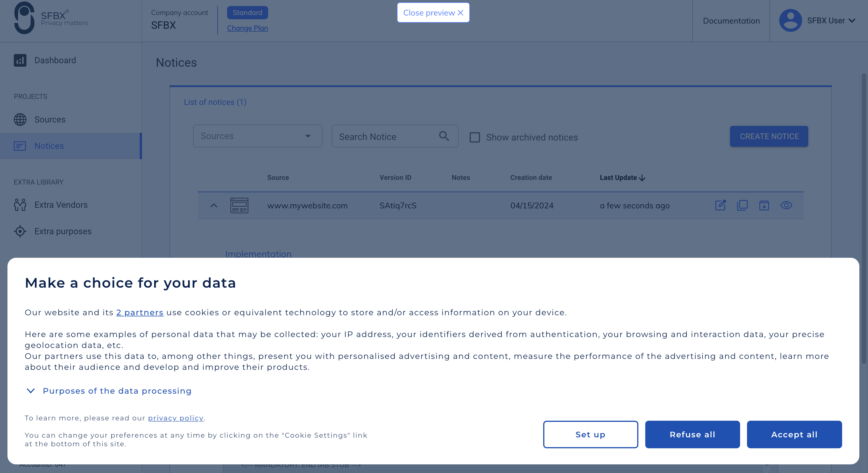Open the Documentation menu item
The height and width of the screenshot is (473, 868).
[731, 21]
